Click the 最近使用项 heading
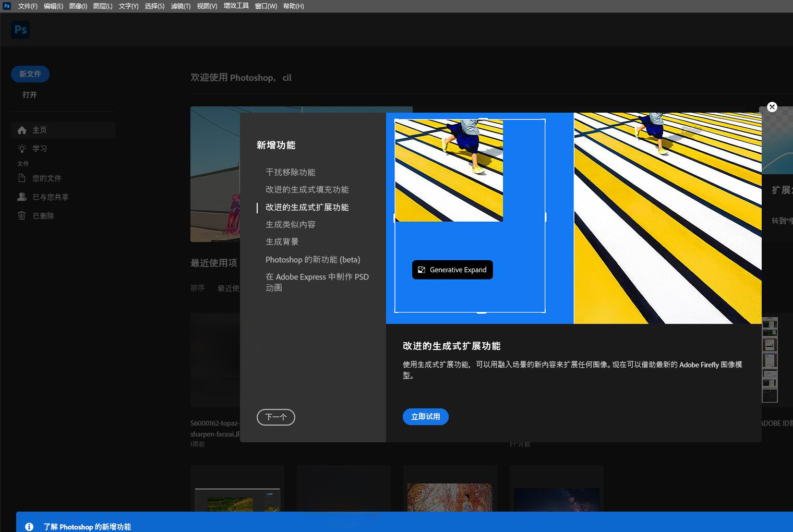The height and width of the screenshot is (532, 793). [214, 263]
